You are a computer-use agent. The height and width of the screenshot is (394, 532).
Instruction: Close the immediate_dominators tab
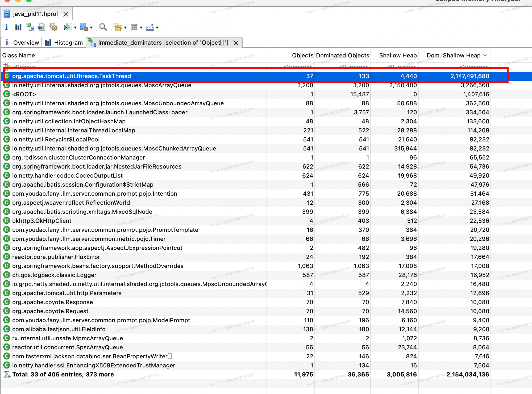[x=236, y=43]
